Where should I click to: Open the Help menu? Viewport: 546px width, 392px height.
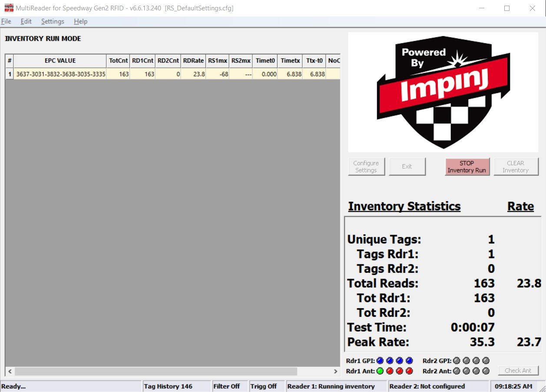click(x=80, y=21)
